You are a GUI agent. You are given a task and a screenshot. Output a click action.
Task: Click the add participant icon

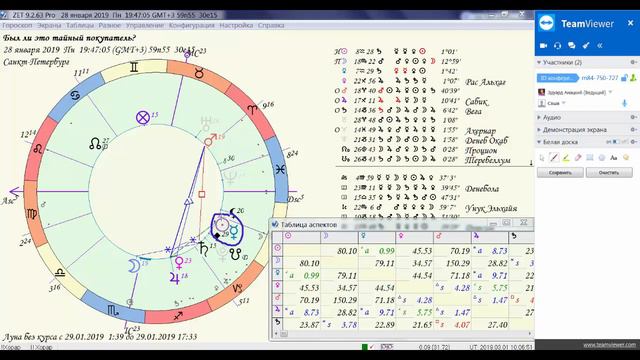633,78
